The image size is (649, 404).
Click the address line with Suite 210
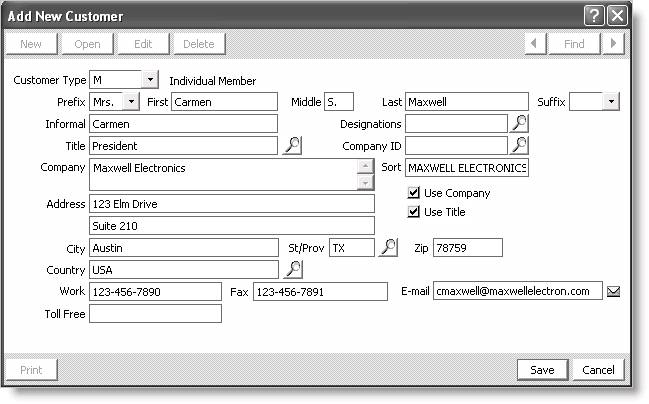tap(232, 226)
